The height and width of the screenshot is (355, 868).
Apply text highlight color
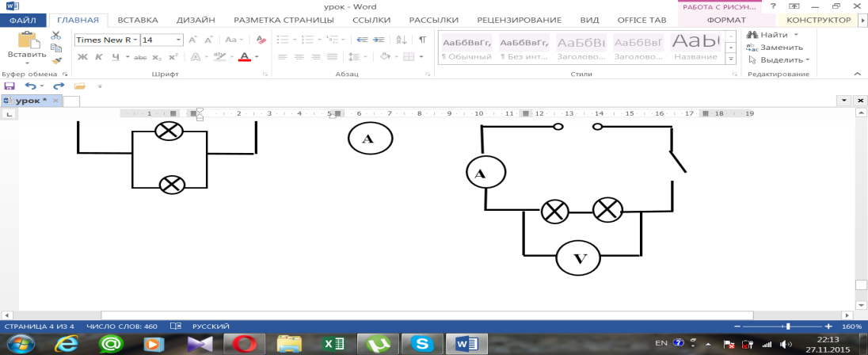pyautogui.click(x=219, y=57)
